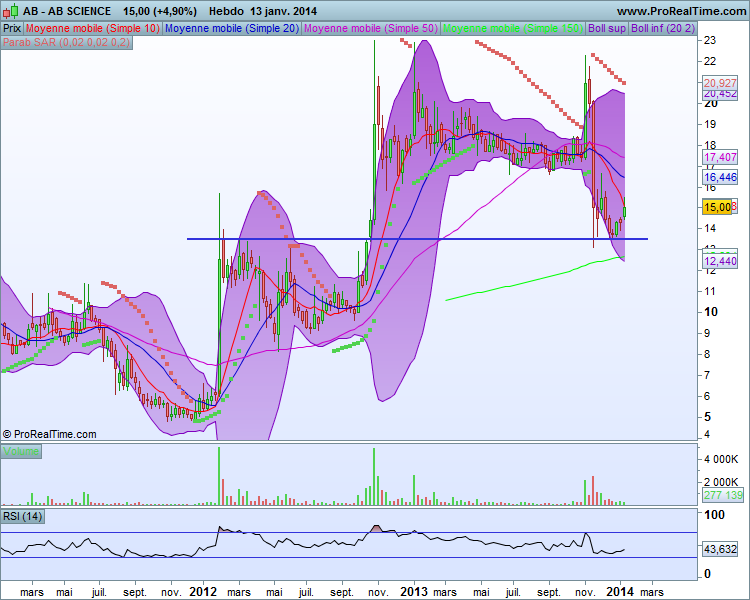The width and height of the screenshot is (750, 600).
Task: Click the 277 139 volume value tag
Action: tap(723, 495)
